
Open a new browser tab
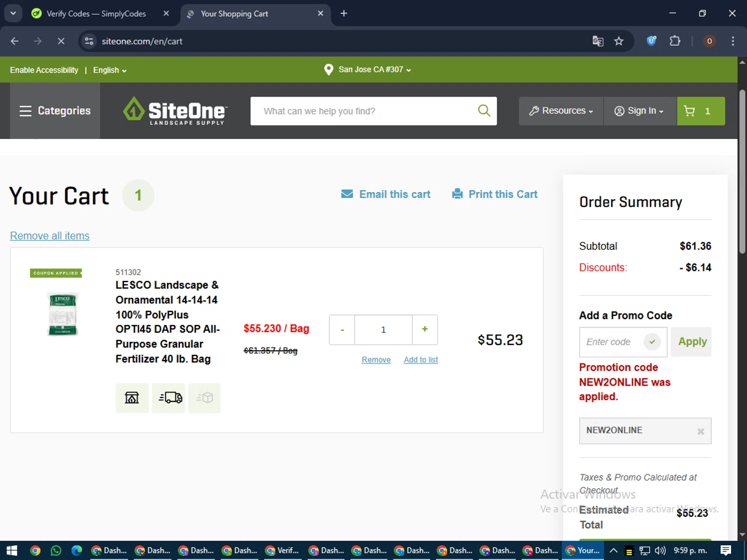coord(344,13)
